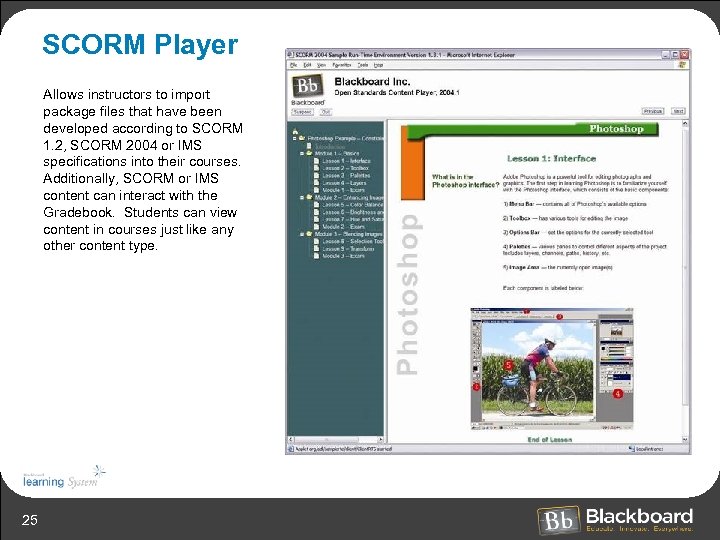Click the document icon beside Lesson 2 Toolbox
Screen dimensions: 720x540
click(x=316, y=168)
